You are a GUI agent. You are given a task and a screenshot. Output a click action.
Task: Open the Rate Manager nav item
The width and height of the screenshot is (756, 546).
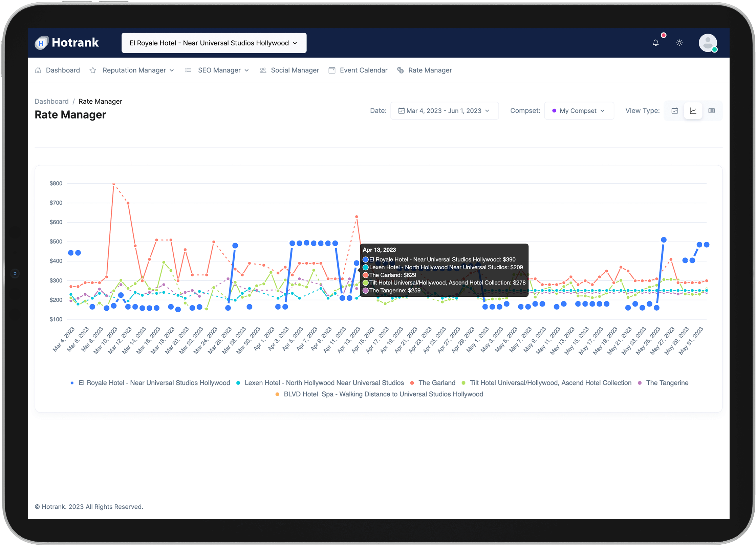(x=430, y=70)
